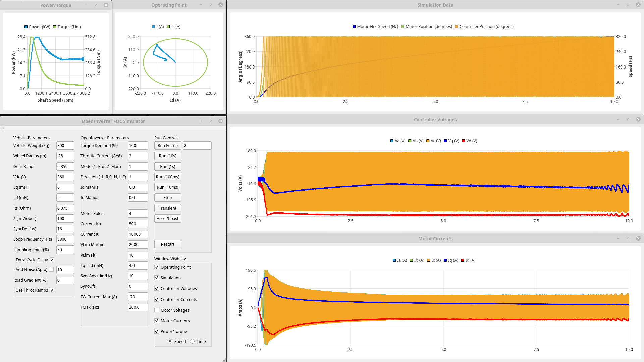Select the Time radio button
The width and height of the screenshot is (644, 362).
tap(192, 341)
